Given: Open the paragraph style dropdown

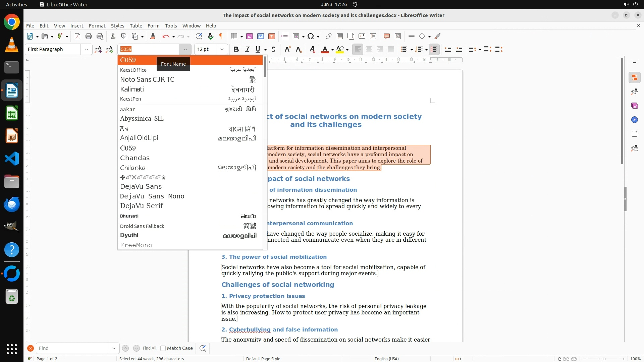Looking at the screenshot, I should click(x=86, y=49).
